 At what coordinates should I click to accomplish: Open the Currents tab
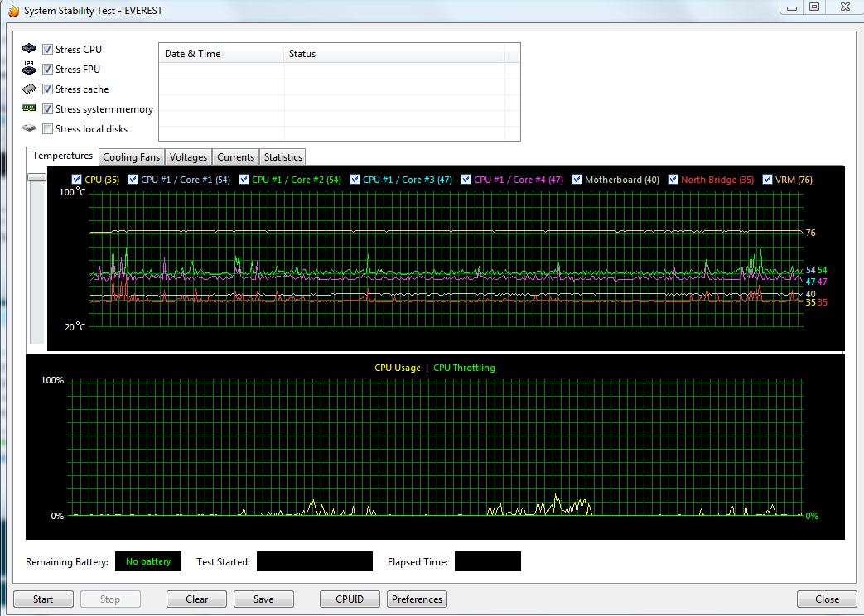(235, 157)
